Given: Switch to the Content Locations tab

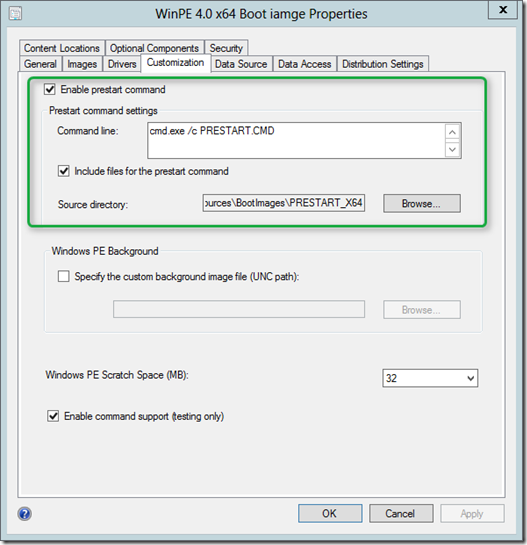Looking at the screenshot, I should click(62, 48).
